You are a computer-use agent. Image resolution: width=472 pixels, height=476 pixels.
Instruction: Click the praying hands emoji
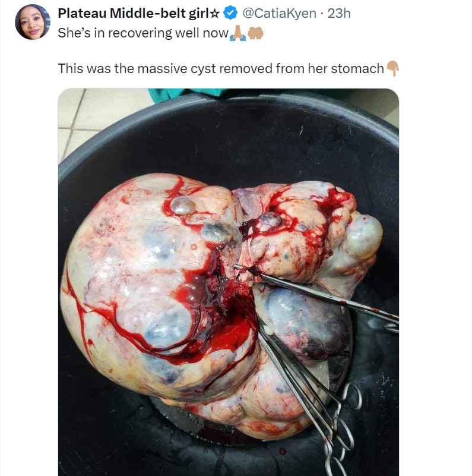[x=237, y=33]
